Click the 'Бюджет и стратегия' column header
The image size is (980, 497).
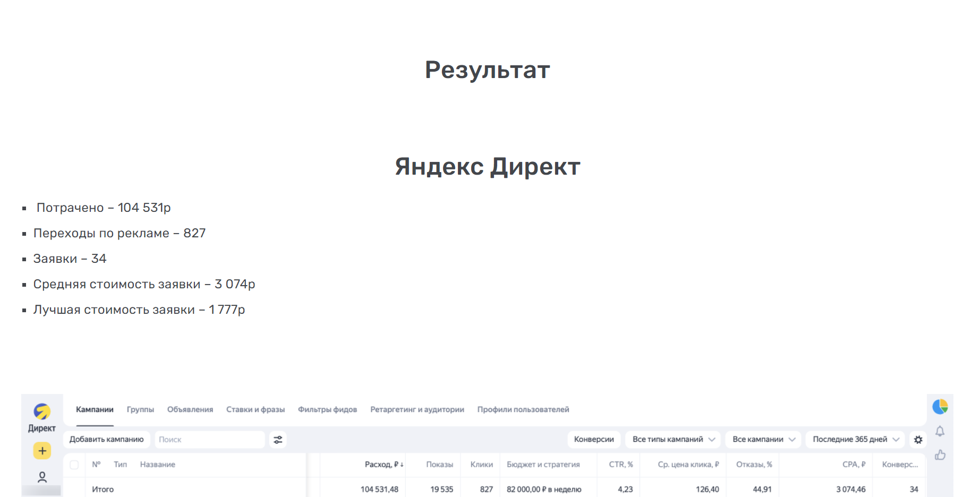click(x=543, y=465)
